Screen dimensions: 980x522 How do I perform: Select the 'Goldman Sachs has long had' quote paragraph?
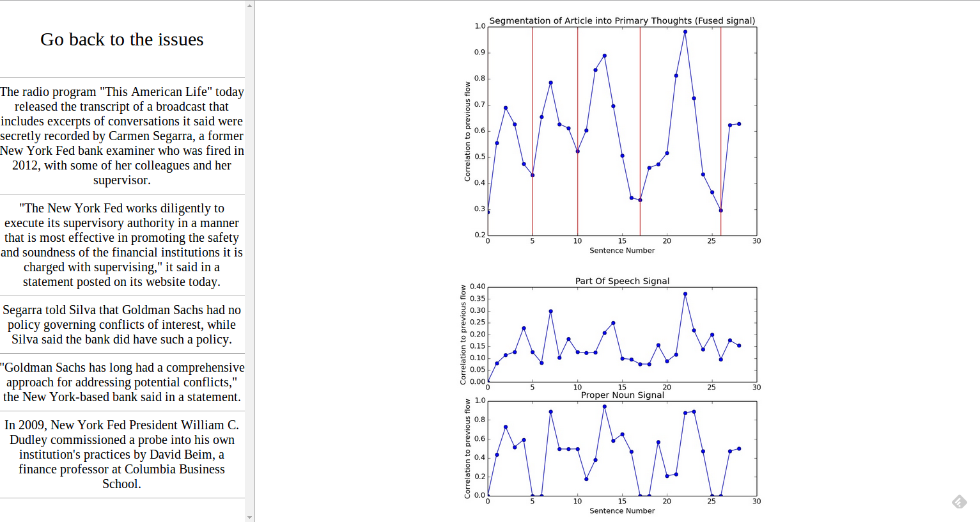tap(122, 382)
